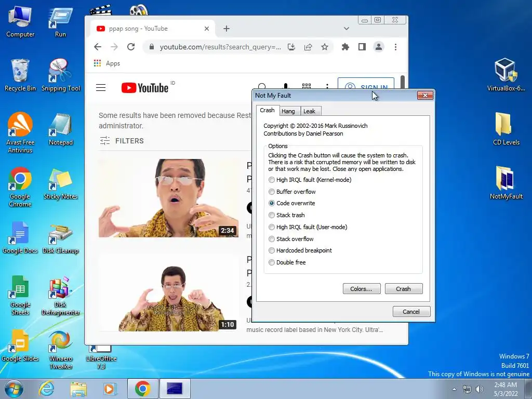Screen dimensions: 532x399
Task: Open the Recycle Bin desktop icon
Action: click(x=20, y=75)
